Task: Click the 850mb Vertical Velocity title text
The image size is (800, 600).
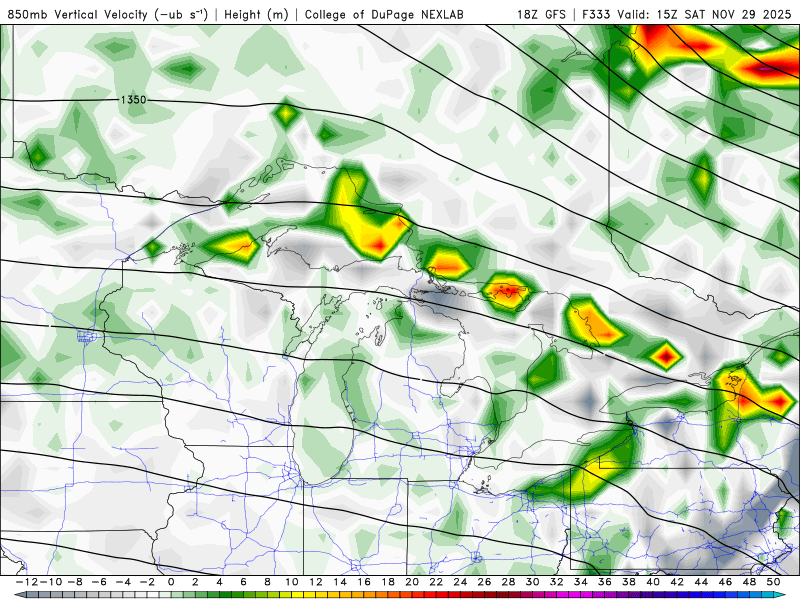Action: click(x=108, y=14)
